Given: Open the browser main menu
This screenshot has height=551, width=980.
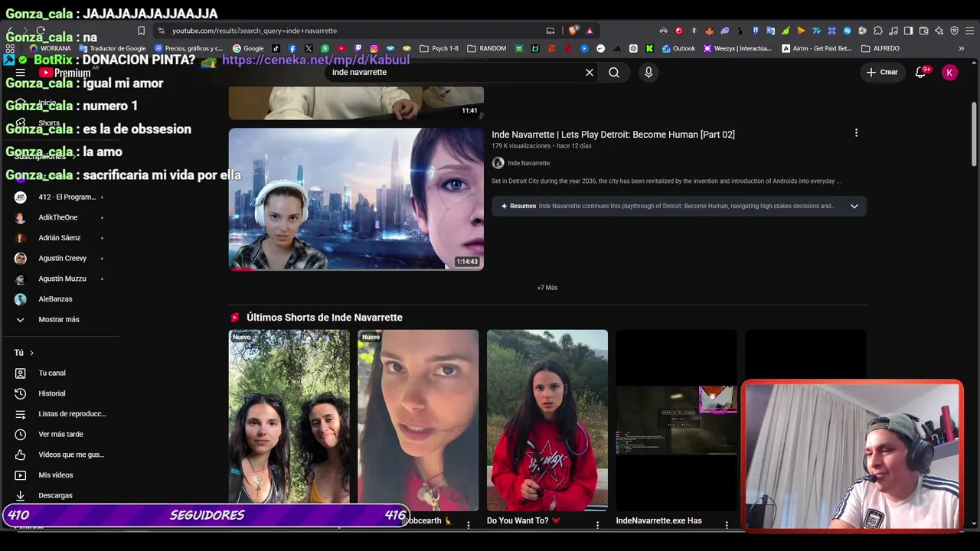Looking at the screenshot, I should point(969,31).
